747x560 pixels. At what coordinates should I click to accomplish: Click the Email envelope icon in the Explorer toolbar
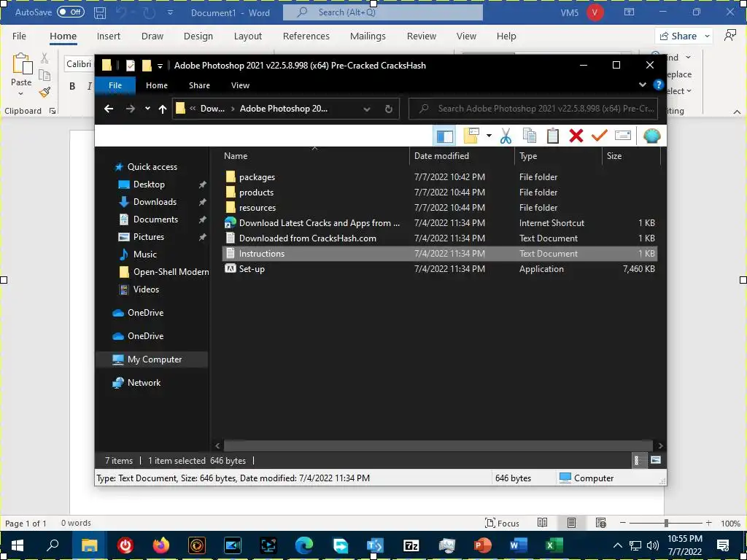[623, 136]
